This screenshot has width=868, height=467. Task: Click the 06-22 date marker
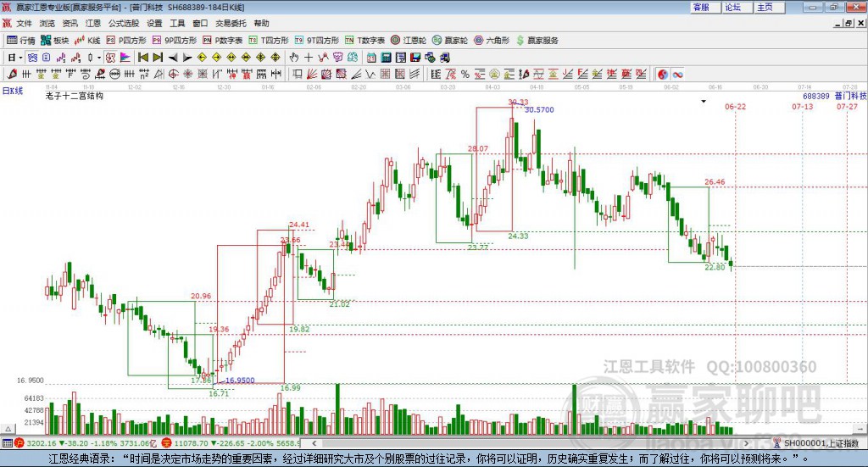coord(735,106)
